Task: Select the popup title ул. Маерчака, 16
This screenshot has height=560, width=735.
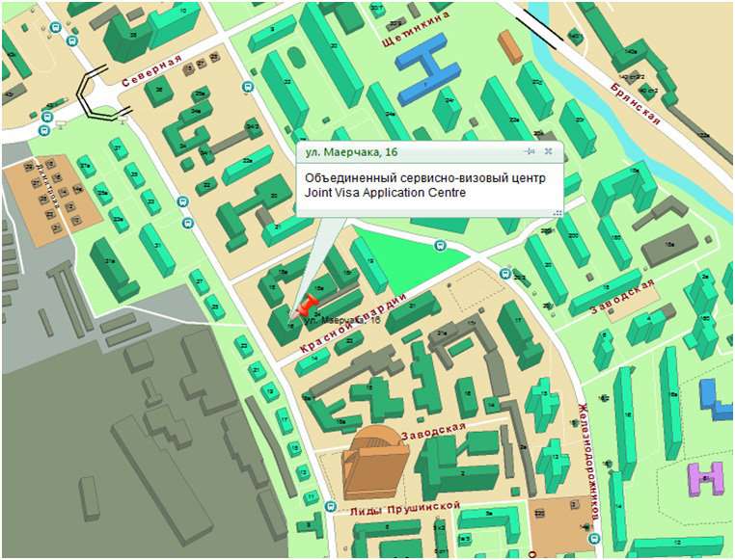Action: (351, 152)
